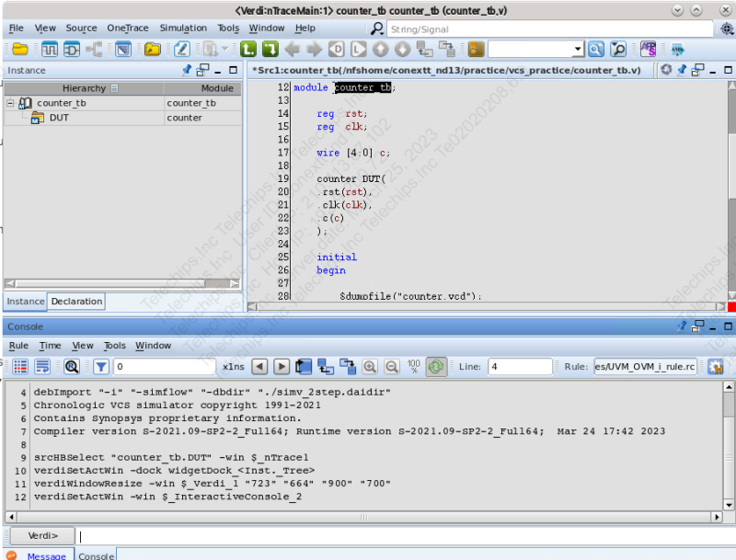This screenshot has width=736, height=560.
Task: Open the toolbar combo box dropdown
Action: click(x=578, y=50)
